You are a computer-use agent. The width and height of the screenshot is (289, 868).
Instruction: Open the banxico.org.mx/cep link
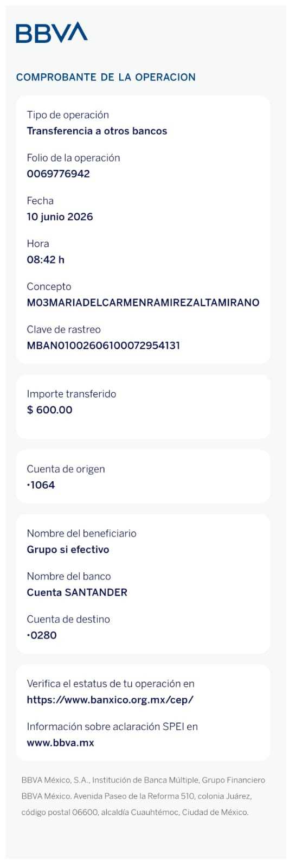(x=110, y=700)
